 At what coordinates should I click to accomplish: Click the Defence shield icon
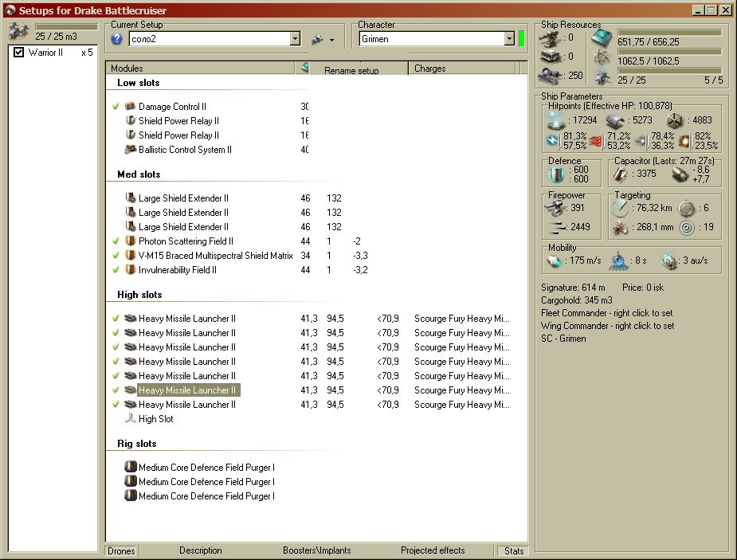click(556, 174)
